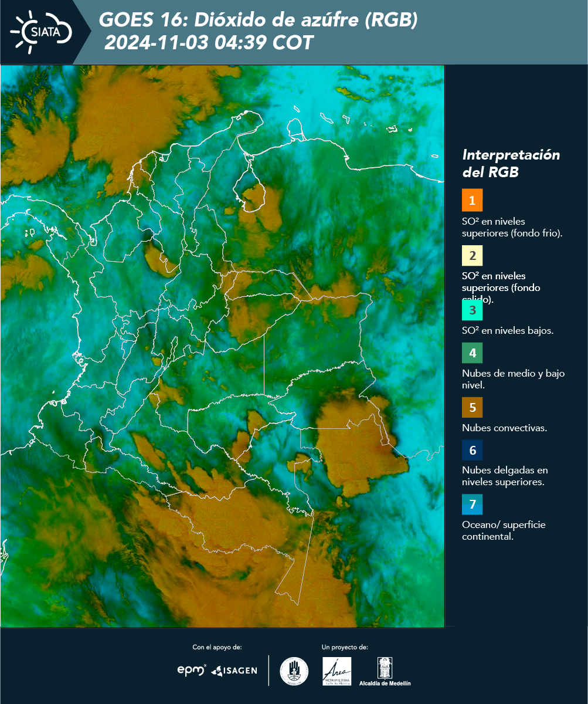Image resolution: width=588 pixels, height=704 pixels.
Task: Click the satellite SO2 RGB map image
Action: pos(223,346)
